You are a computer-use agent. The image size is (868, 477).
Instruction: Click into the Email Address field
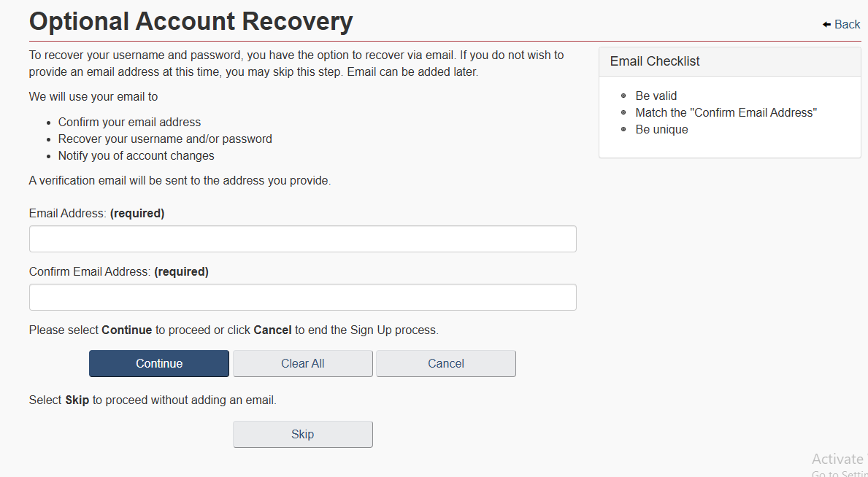click(x=302, y=239)
